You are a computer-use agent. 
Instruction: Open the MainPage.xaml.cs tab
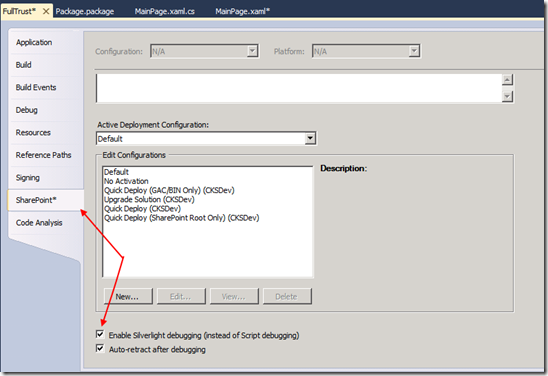coord(165,11)
